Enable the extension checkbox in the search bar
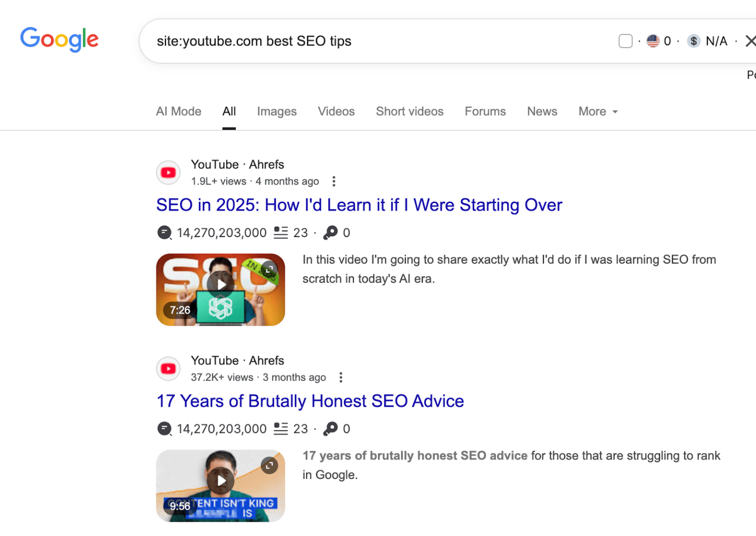This screenshot has width=756, height=536. coord(625,41)
